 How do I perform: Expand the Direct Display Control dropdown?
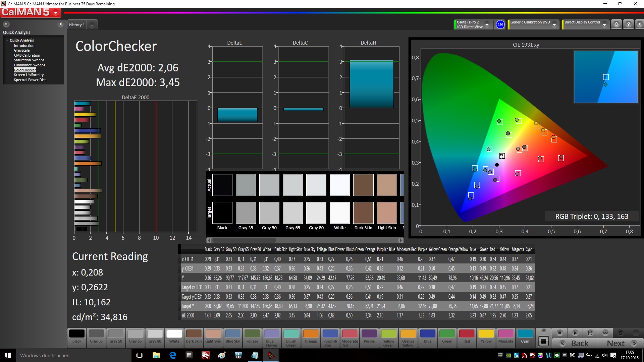click(604, 25)
